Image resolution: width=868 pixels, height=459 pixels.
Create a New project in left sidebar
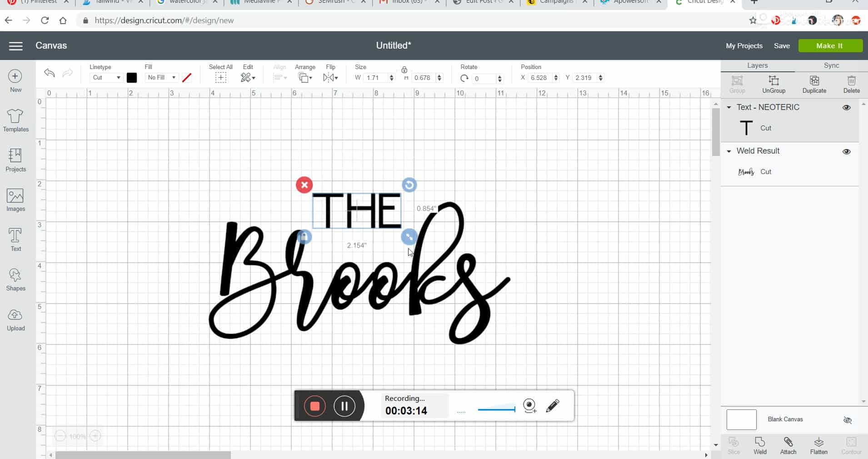click(15, 81)
